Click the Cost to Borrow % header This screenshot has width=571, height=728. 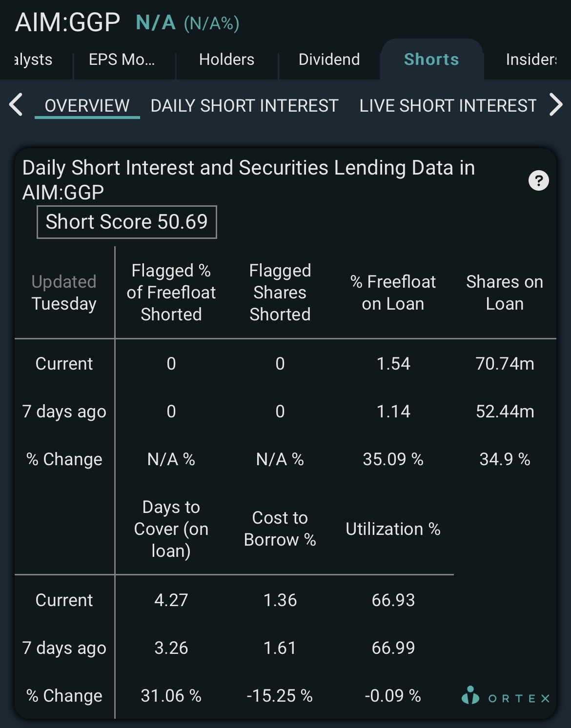tap(280, 529)
